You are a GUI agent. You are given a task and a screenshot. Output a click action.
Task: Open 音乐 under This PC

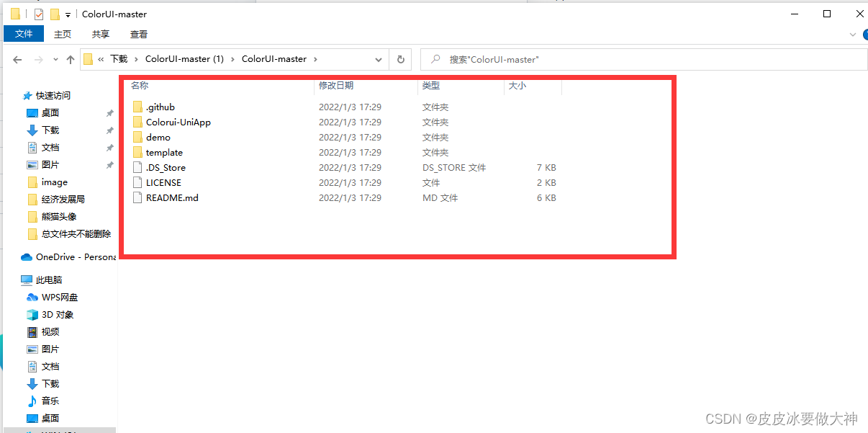point(50,401)
